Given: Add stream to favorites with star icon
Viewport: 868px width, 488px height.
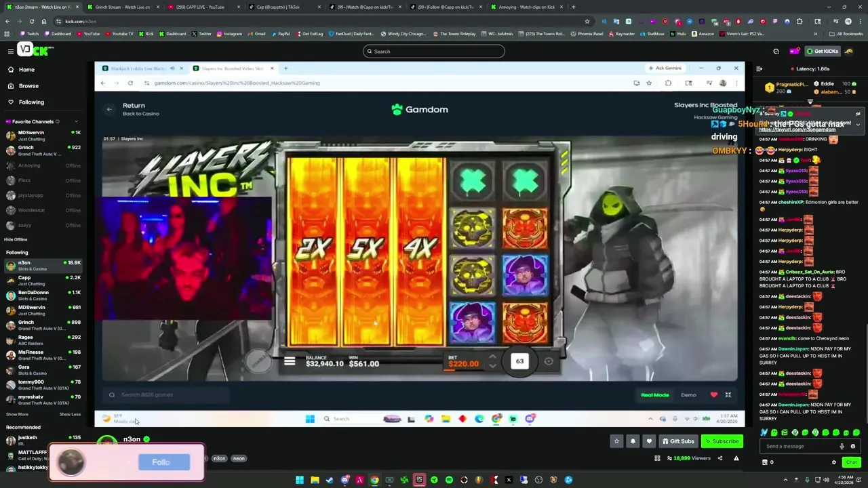Looking at the screenshot, I should 616,441.
